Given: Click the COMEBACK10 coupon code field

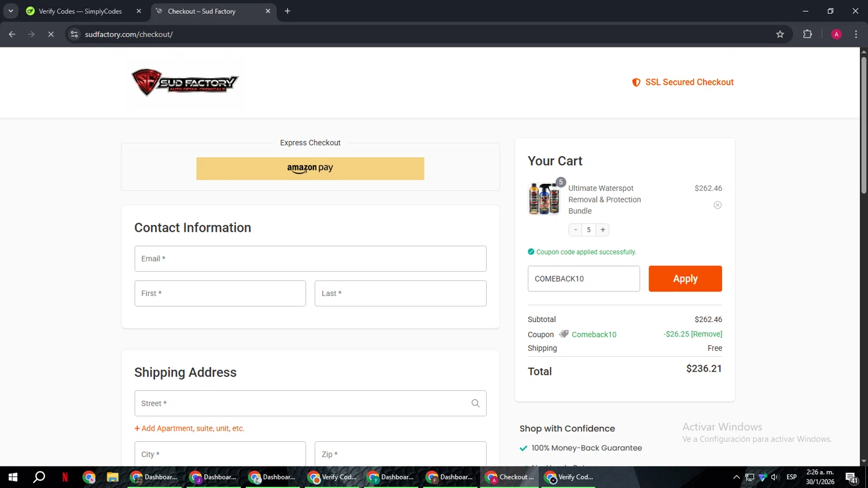Looking at the screenshot, I should (x=584, y=279).
